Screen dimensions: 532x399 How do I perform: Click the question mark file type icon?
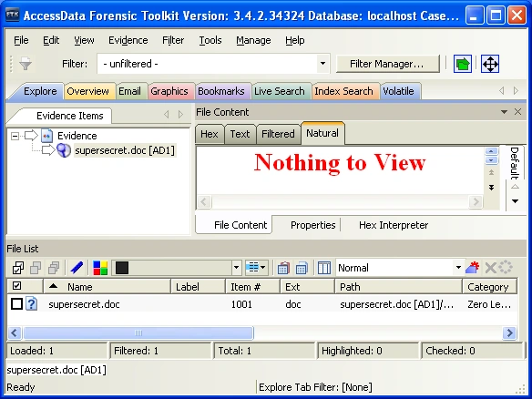click(32, 303)
